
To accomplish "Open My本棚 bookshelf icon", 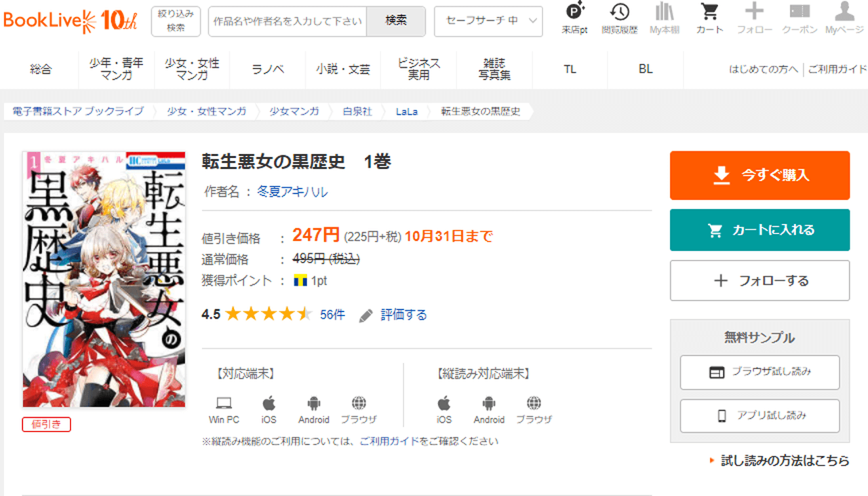I will 665,18.
